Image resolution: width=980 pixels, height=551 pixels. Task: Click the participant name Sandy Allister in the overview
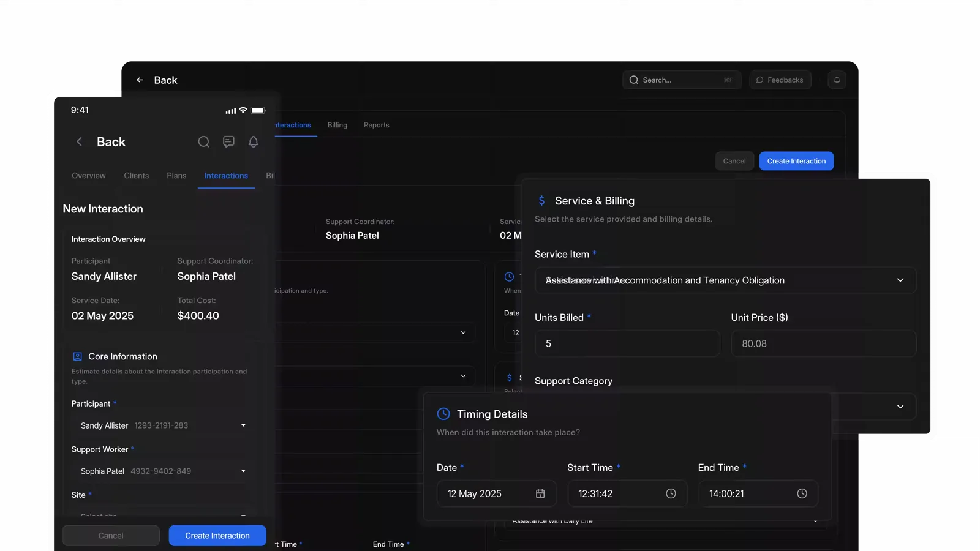[104, 277]
